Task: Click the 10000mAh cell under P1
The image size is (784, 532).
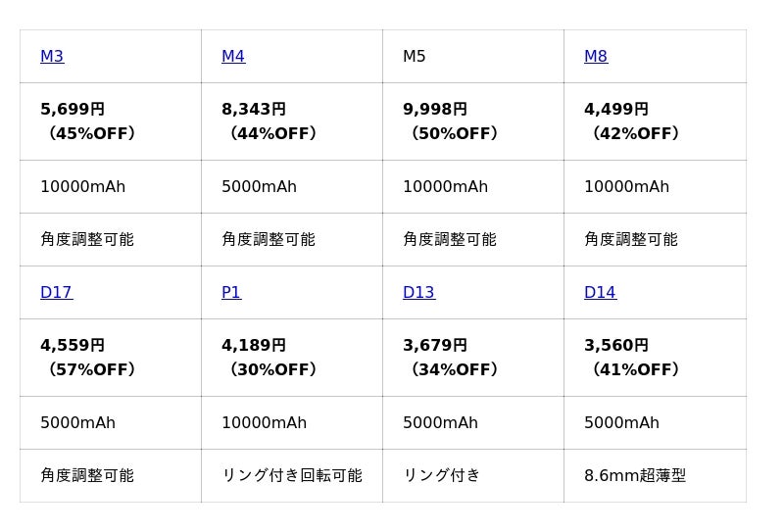Action: click(x=264, y=423)
